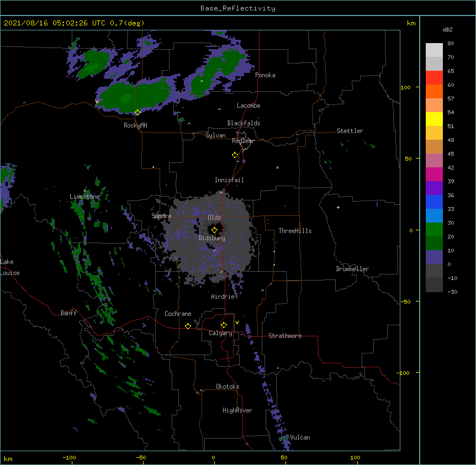Click the Sylvan label
The height and width of the screenshot is (465, 476).
point(215,135)
